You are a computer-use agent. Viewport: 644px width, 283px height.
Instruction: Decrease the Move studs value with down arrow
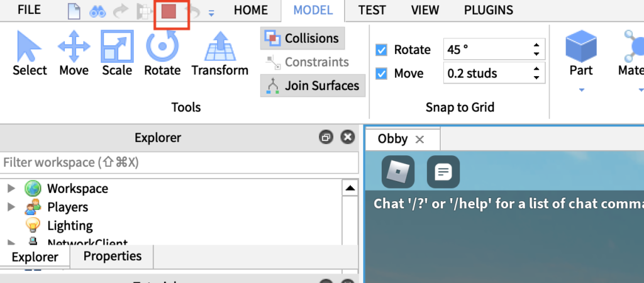coord(536,78)
